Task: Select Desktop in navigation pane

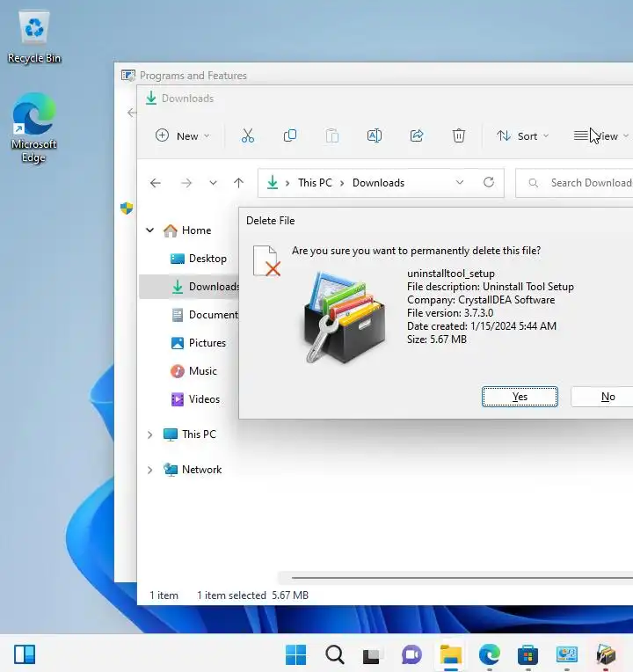Action: (x=199, y=259)
